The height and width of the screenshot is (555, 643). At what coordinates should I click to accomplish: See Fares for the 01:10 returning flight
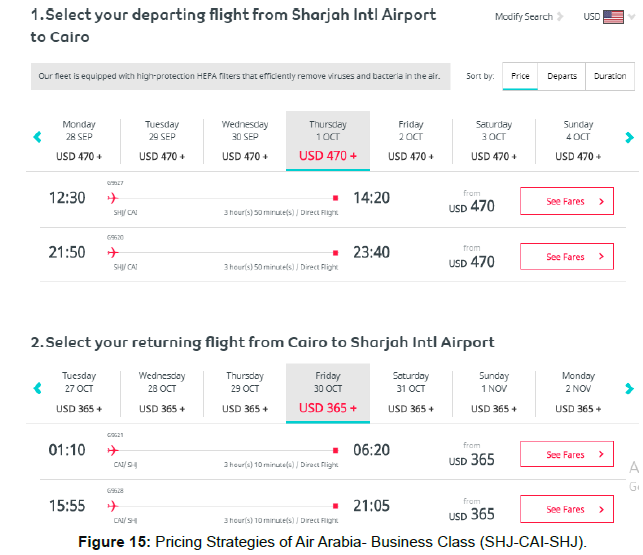[567, 454]
